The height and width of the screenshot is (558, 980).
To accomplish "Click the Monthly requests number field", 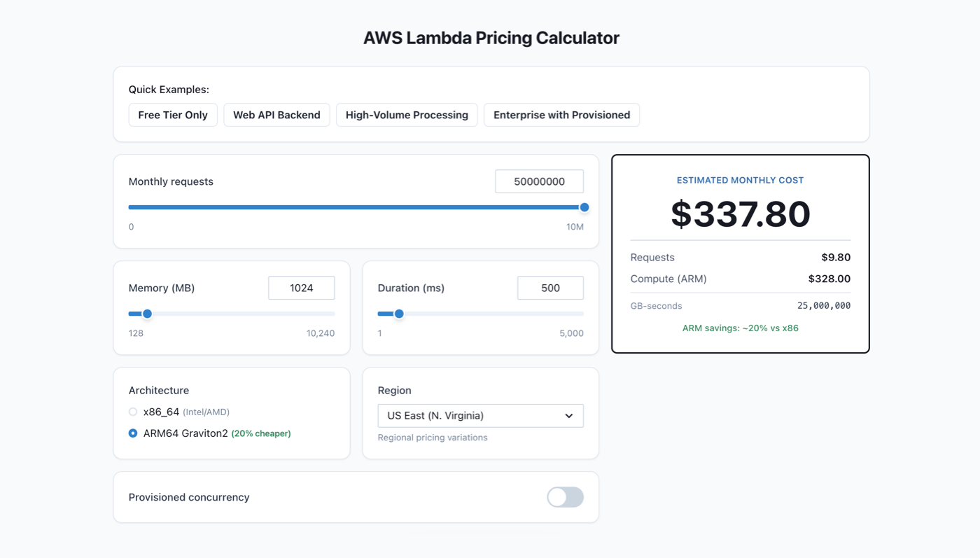I will click(539, 181).
